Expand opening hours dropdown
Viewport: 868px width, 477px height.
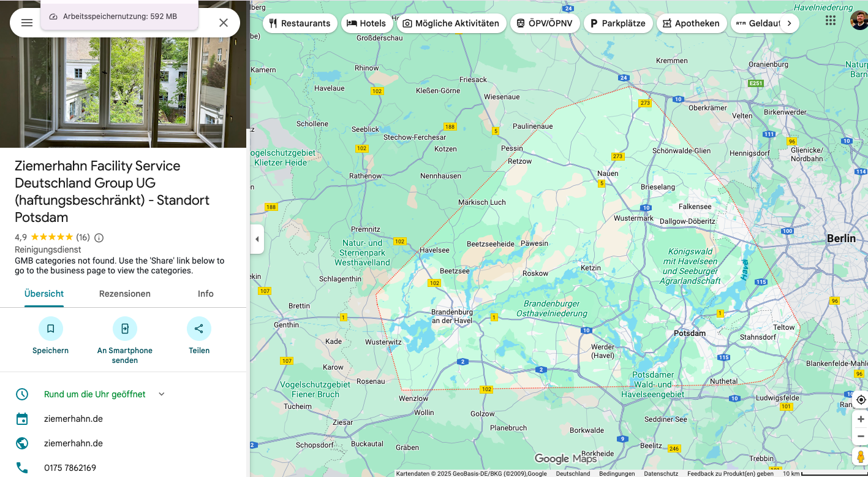coord(162,394)
